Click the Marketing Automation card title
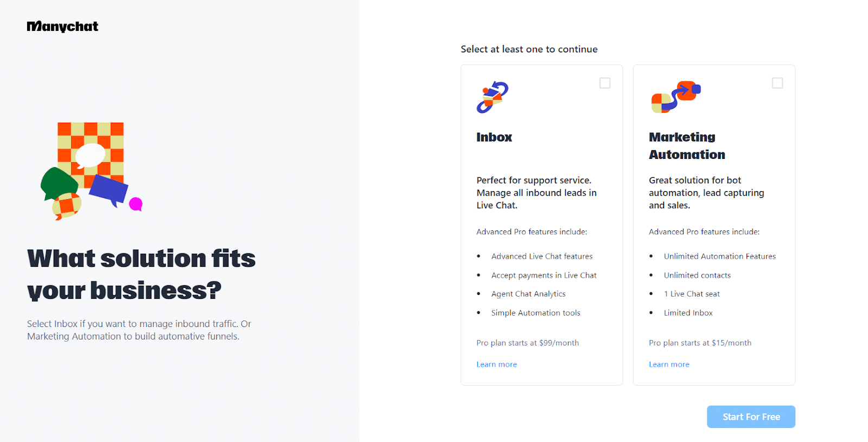 click(687, 146)
